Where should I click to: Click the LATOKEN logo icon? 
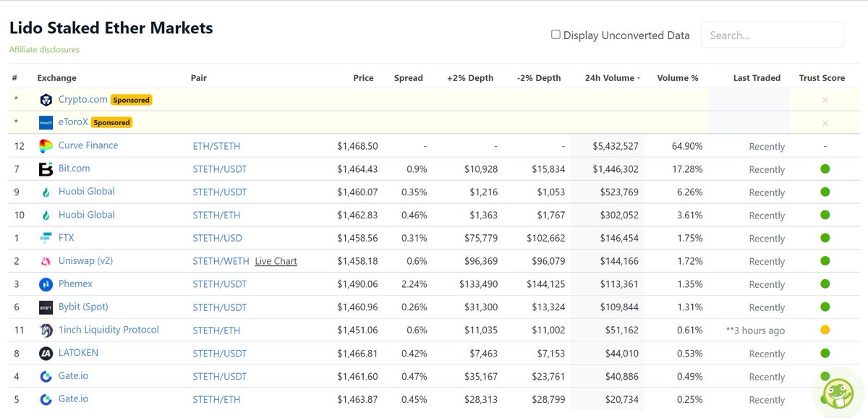click(x=46, y=354)
